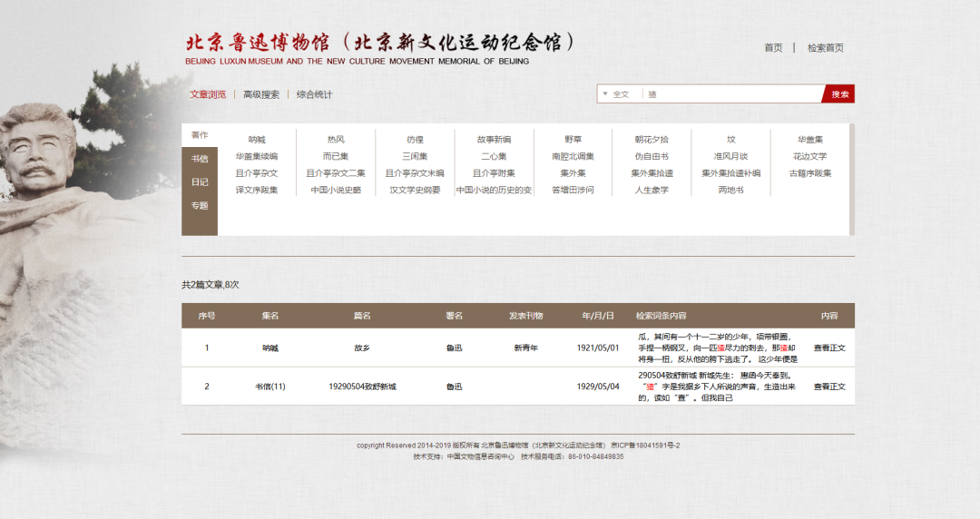
Task: Select the 专题 category tab
Action: coord(200,205)
